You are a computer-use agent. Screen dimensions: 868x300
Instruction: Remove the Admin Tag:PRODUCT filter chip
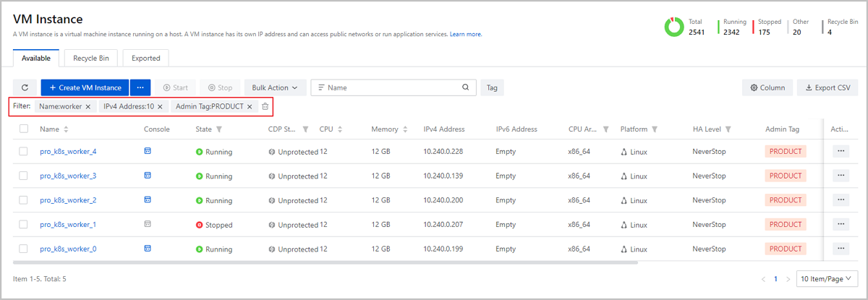pos(250,106)
